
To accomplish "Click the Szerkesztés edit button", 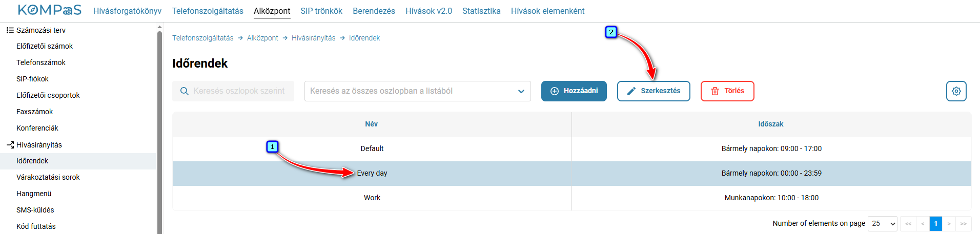I will 654,91.
